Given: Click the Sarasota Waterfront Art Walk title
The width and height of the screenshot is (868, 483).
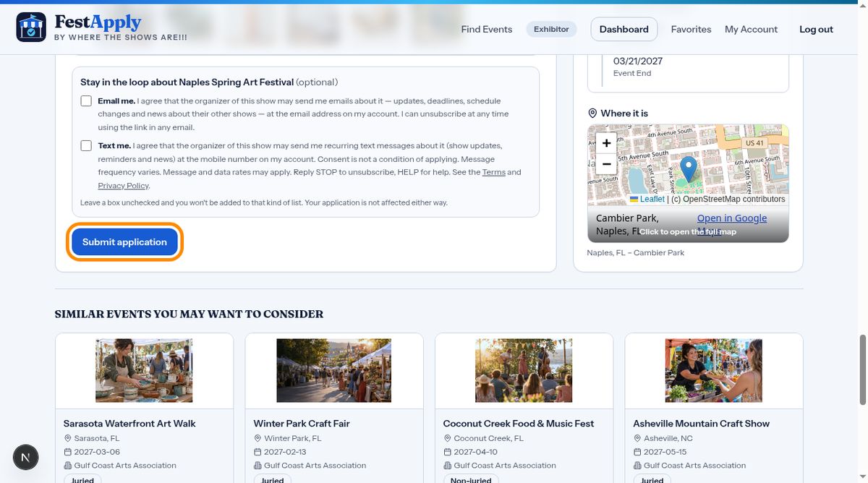Looking at the screenshot, I should click(x=129, y=424).
